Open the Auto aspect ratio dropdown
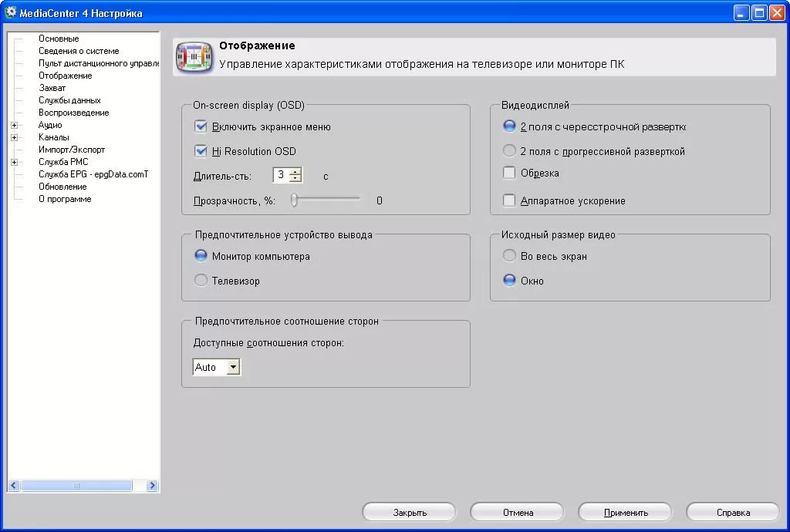Image resolution: width=790 pixels, height=532 pixels. coord(233,368)
